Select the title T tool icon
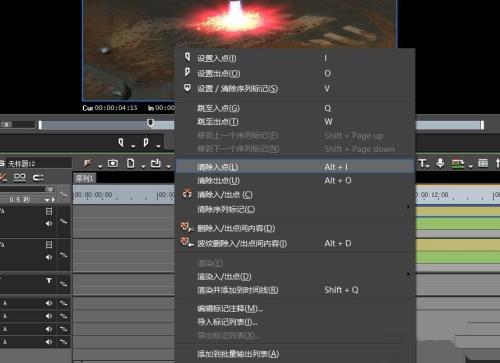The width and height of the screenshot is (500, 363). pos(422,163)
